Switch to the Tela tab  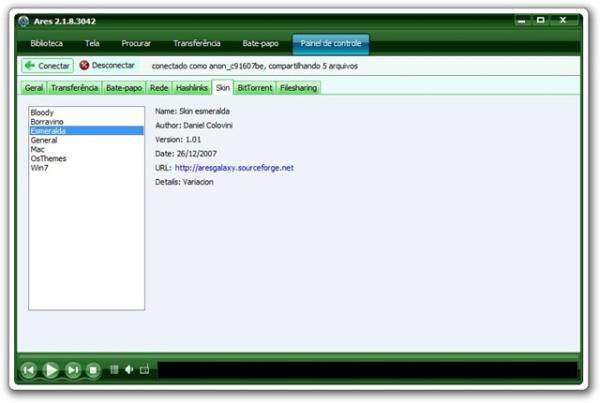coord(92,43)
